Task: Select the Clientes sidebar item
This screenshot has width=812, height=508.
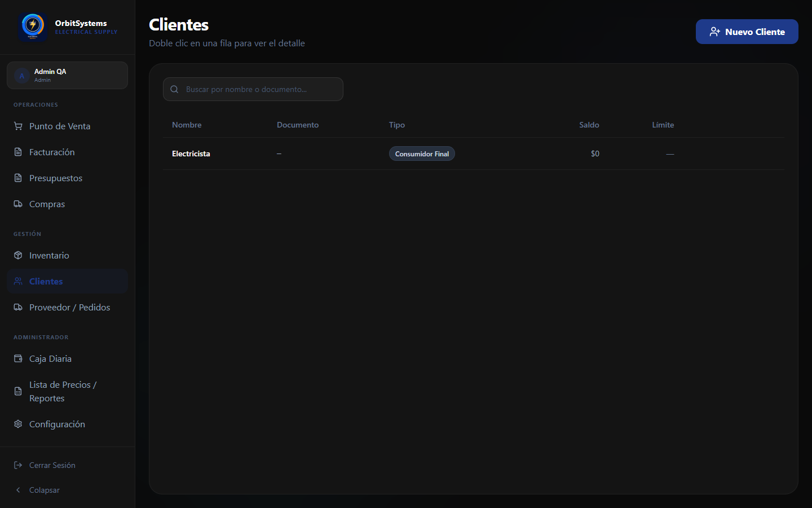Action: pos(67,281)
